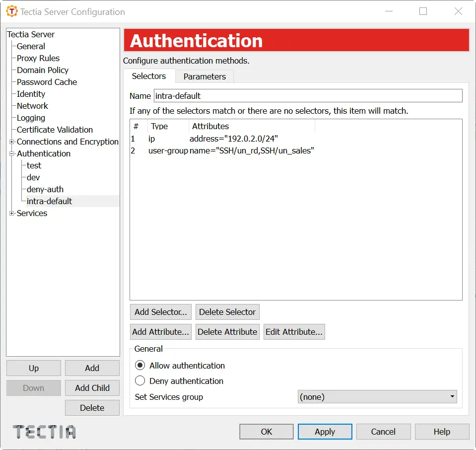Viewport: 476px width, 450px height.
Task: Click the Add Attribute... button
Action: click(161, 331)
